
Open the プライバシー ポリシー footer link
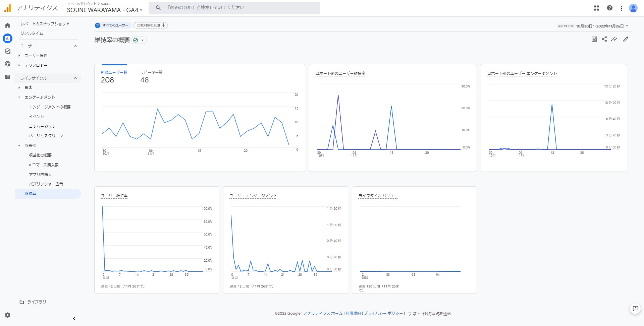(x=383, y=313)
